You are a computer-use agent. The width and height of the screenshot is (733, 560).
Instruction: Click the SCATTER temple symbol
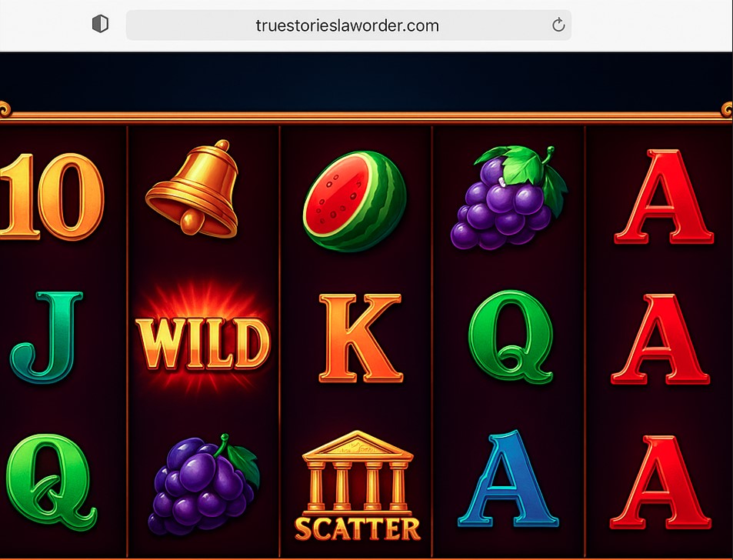tap(358, 486)
